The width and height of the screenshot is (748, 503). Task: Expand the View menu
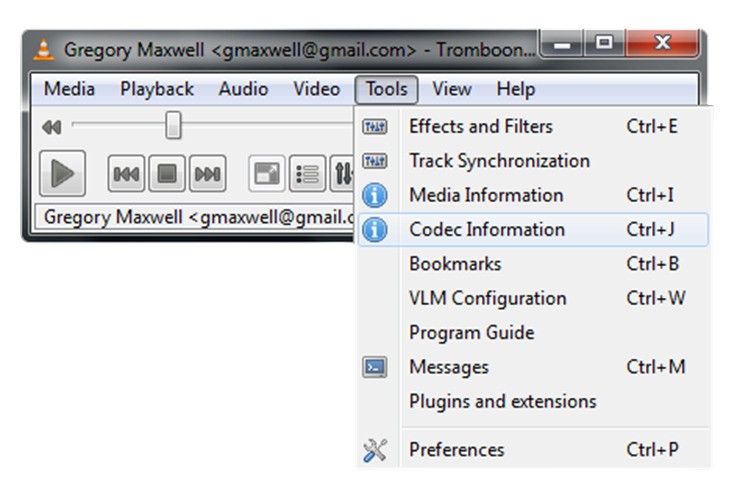tap(451, 89)
